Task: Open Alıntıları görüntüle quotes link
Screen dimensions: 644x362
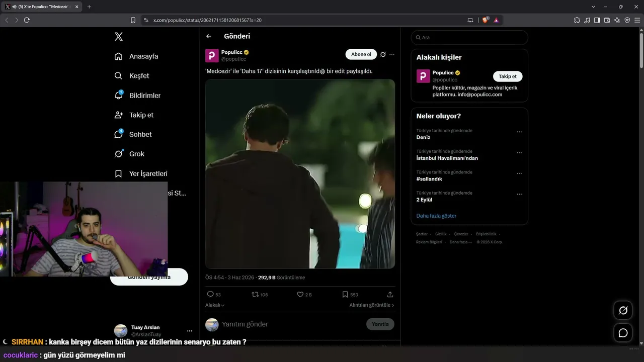Action: tap(372, 305)
